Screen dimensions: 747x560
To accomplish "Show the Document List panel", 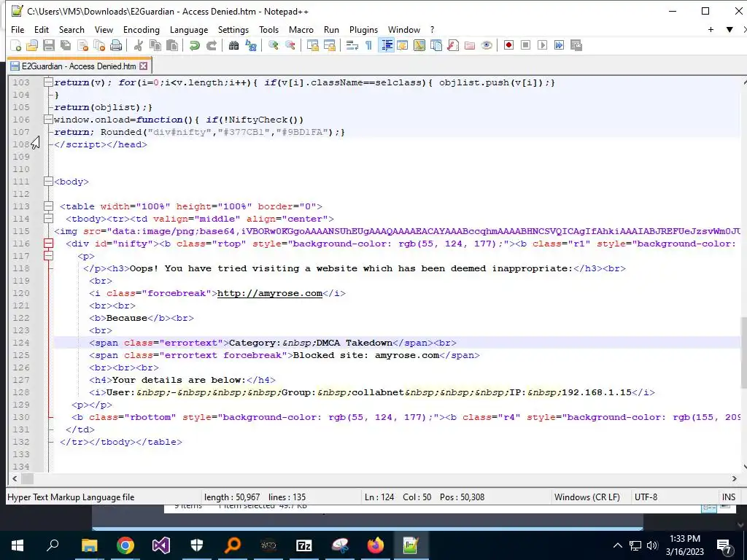I will 436,45.
